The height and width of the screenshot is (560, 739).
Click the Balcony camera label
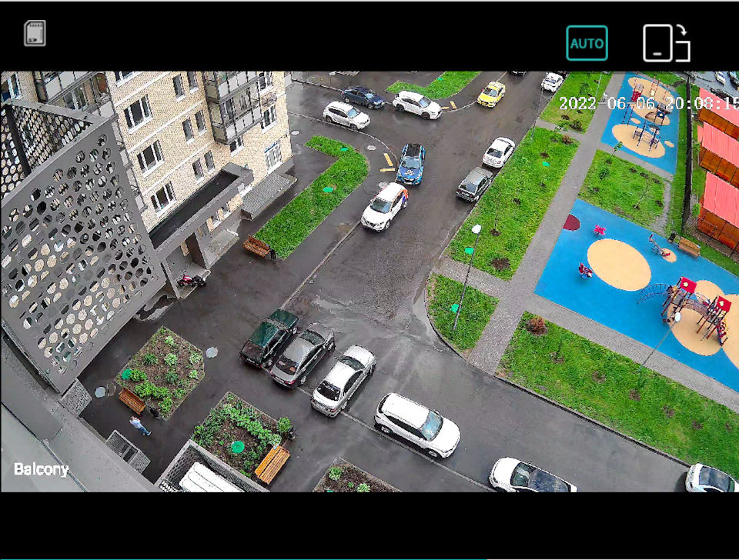42,469
